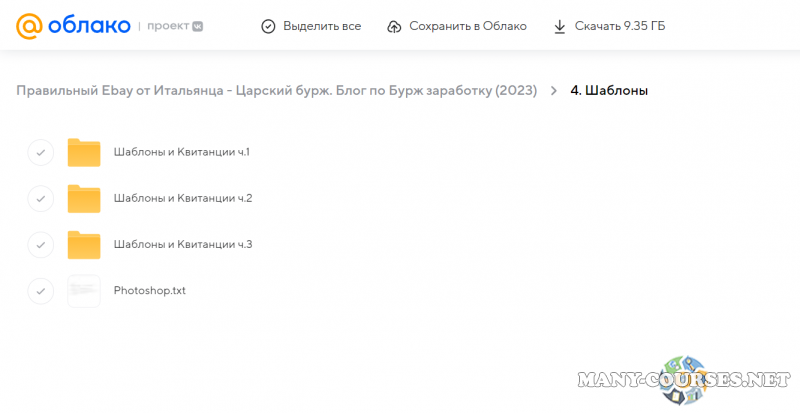Open the Photoshop.txt file thumbnail

(84, 291)
